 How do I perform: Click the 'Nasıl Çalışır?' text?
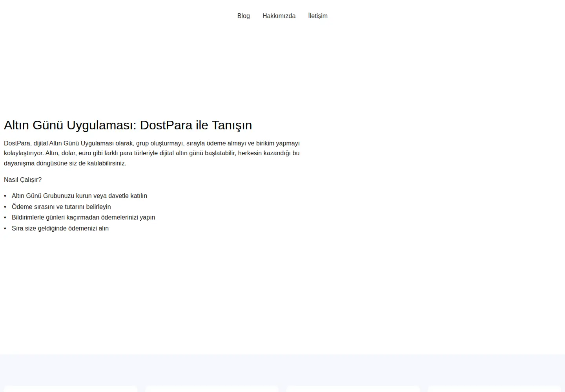(x=23, y=180)
